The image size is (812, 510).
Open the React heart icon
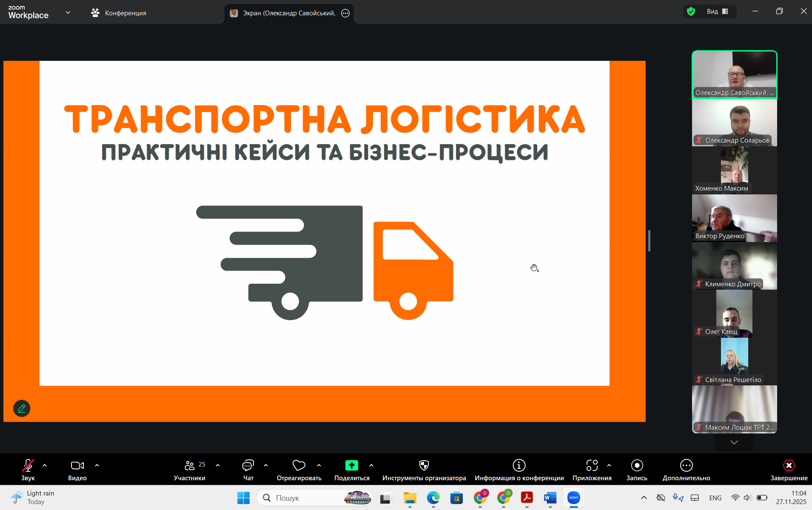point(299,466)
